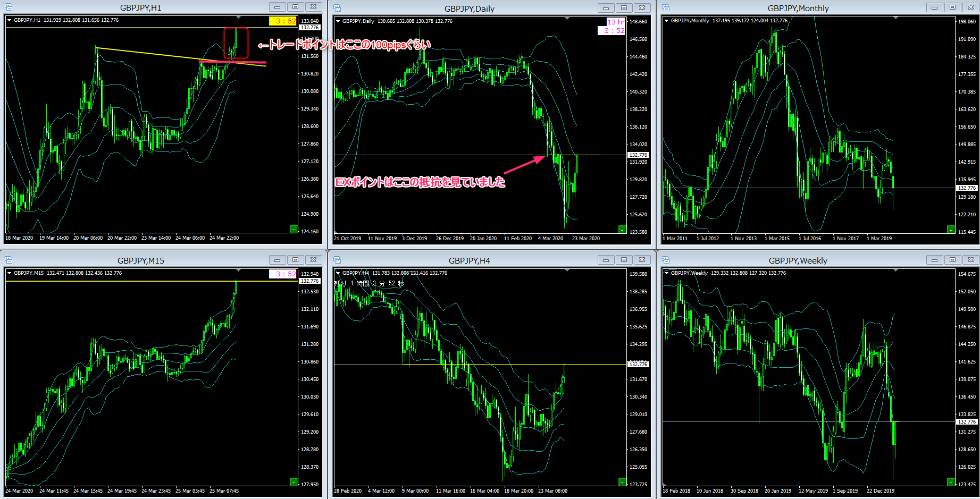Toggle green minus box in Weekly chart
The width and height of the screenshot is (980, 499).
(951, 481)
